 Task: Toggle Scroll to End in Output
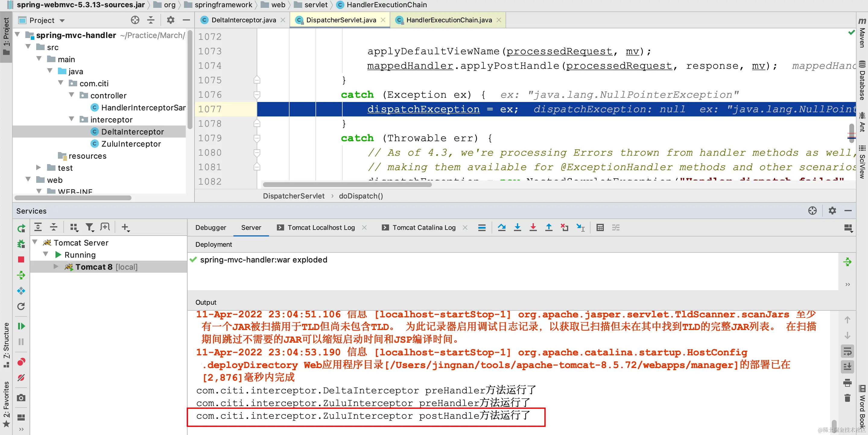(x=847, y=366)
